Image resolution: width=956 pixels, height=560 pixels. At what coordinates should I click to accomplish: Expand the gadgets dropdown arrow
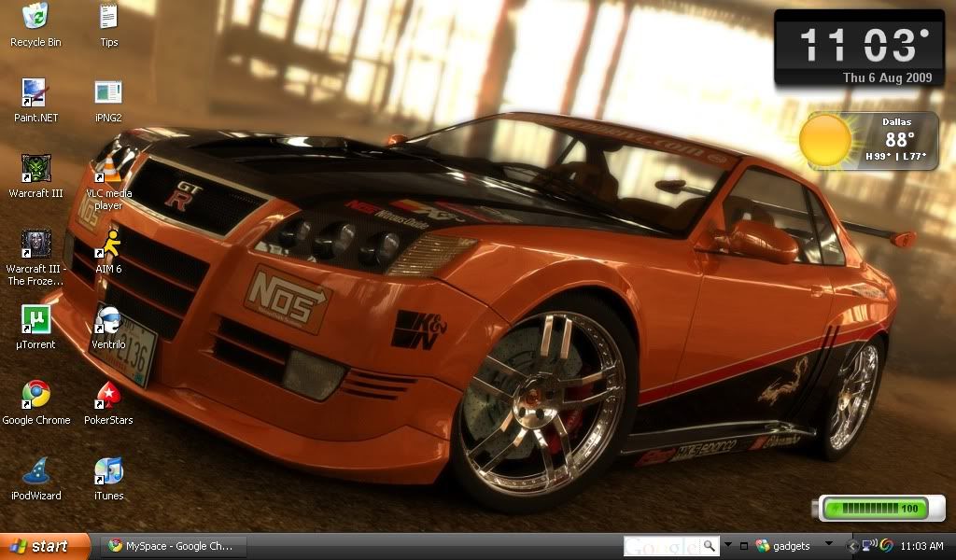coord(829,543)
